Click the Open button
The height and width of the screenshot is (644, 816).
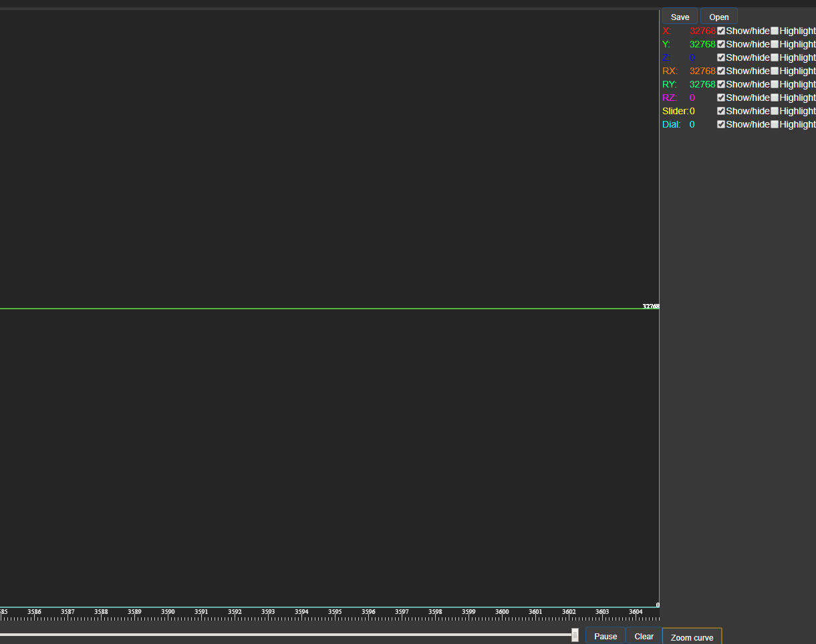(x=719, y=17)
